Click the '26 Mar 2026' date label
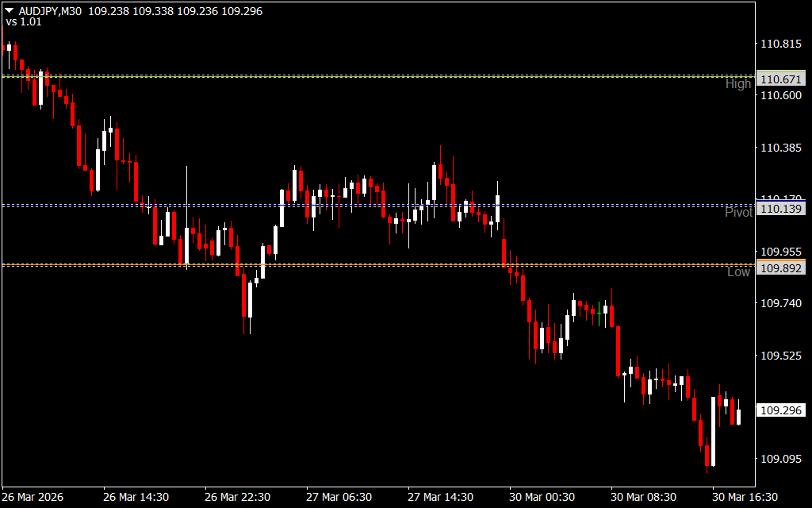This screenshot has height=508, width=812. point(33,497)
